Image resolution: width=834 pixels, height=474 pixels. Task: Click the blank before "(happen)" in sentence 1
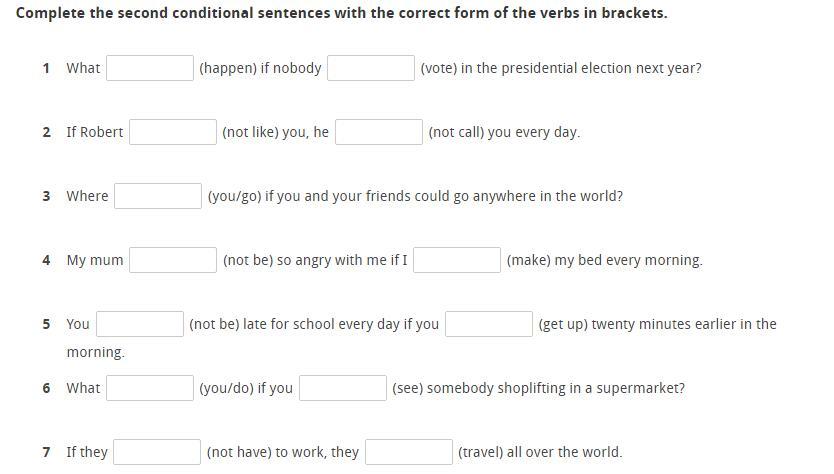(150, 68)
